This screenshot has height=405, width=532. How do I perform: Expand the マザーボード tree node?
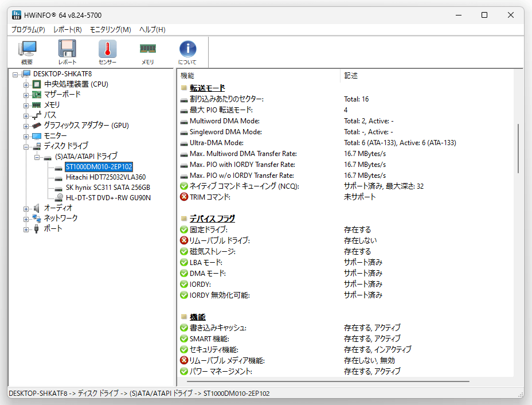[x=26, y=95]
